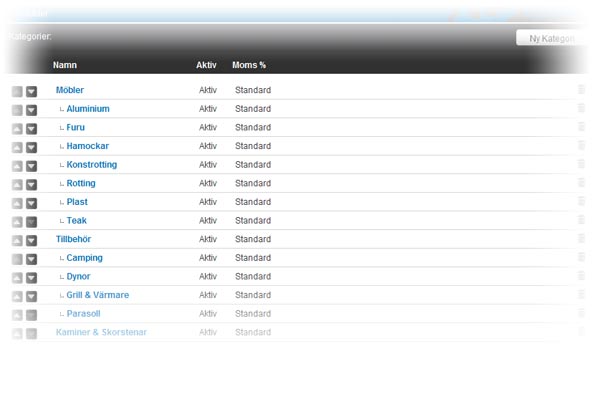The image size is (600, 395).
Task: Move Dynor down using its down arrow
Action: tap(31, 278)
